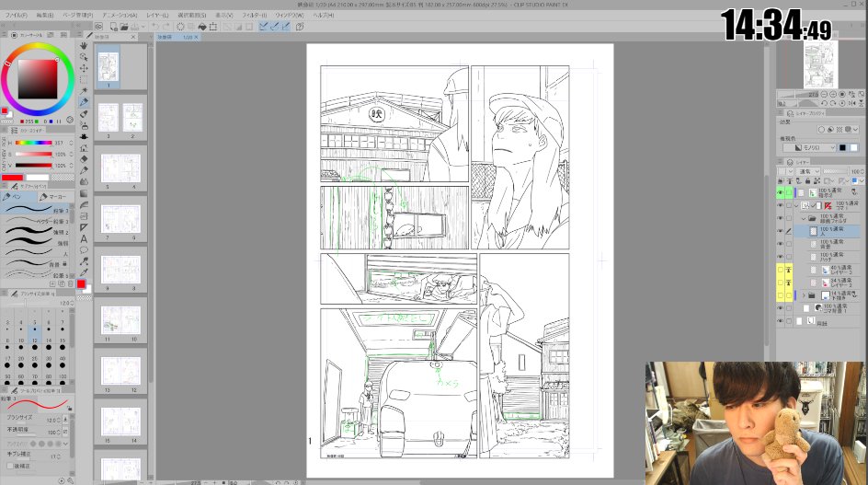Show the 40% レイヤー layer via yellow eye box
The width and height of the screenshot is (868, 485).
[780, 270]
